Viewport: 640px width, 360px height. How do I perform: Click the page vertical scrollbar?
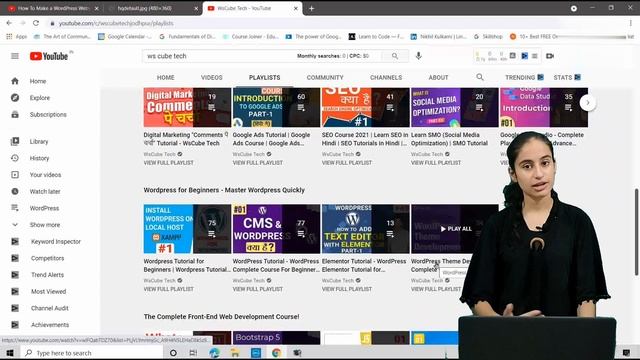pyautogui.click(x=636, y=232)
